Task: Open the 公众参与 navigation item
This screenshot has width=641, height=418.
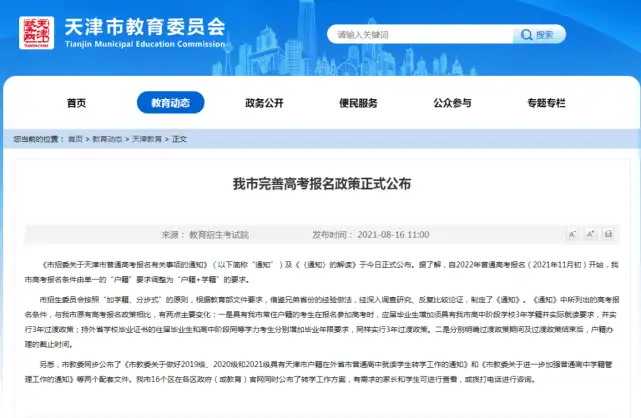Action: 453,103
